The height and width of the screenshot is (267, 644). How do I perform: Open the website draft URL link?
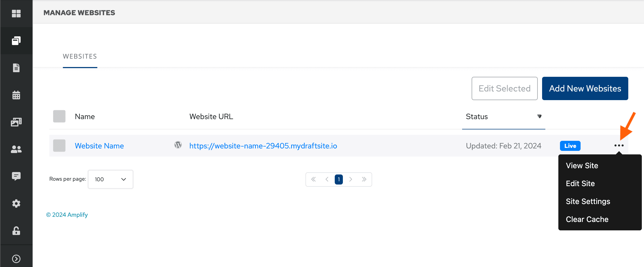click(263, 146)
